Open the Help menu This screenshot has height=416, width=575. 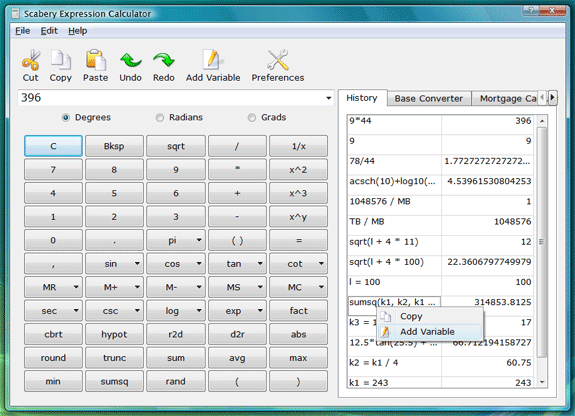point(77,31)
